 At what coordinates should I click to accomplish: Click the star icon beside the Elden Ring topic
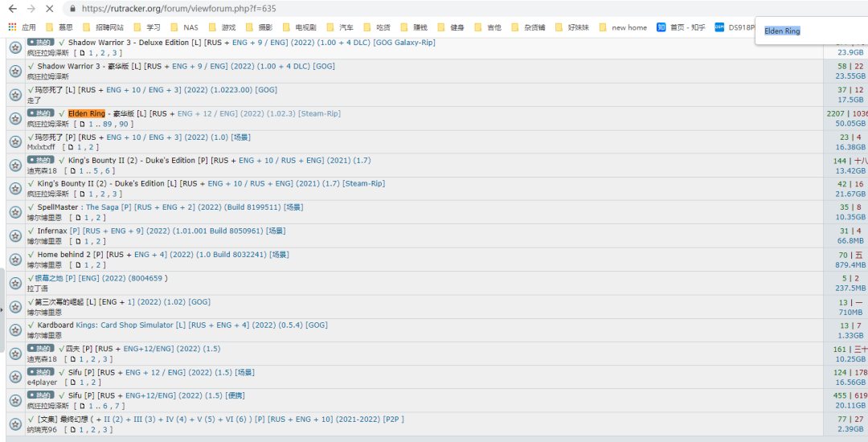click(x=15, y=119)
